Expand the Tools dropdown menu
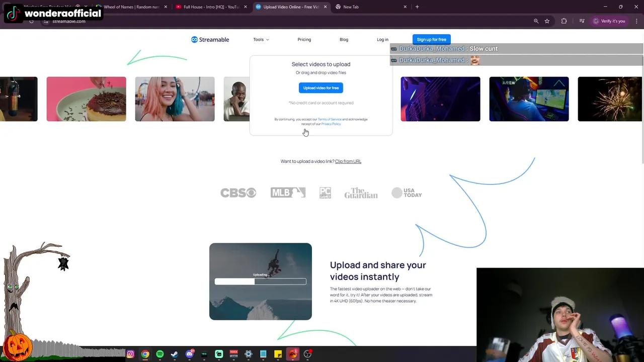Viewport: 644px width, 362px height. point(261,39)
